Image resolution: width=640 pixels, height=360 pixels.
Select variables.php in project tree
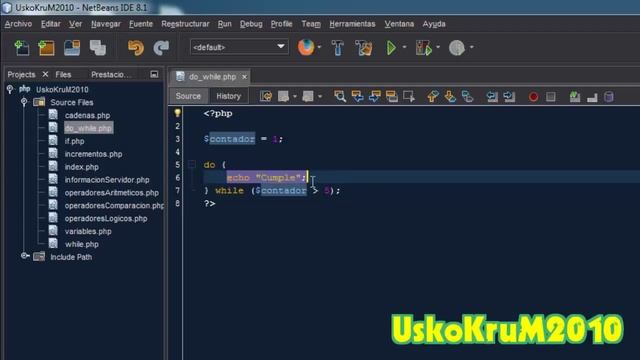point(88,231)
